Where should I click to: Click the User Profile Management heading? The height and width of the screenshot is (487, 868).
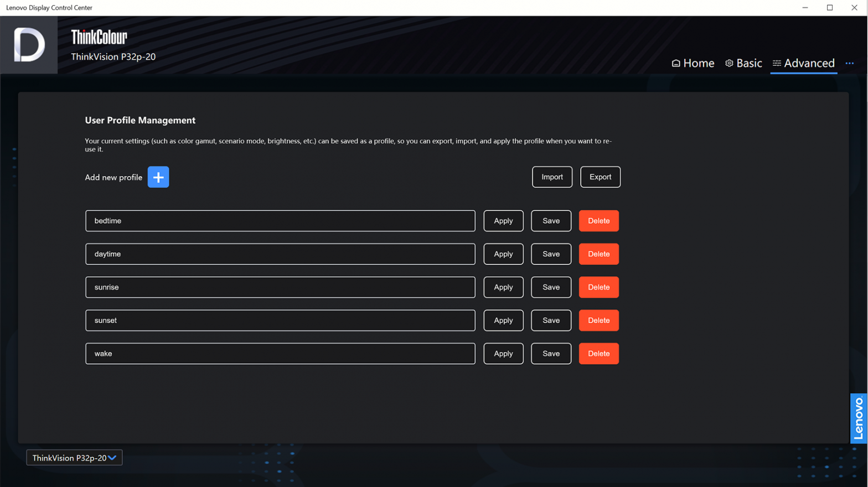tap(140, 120)
